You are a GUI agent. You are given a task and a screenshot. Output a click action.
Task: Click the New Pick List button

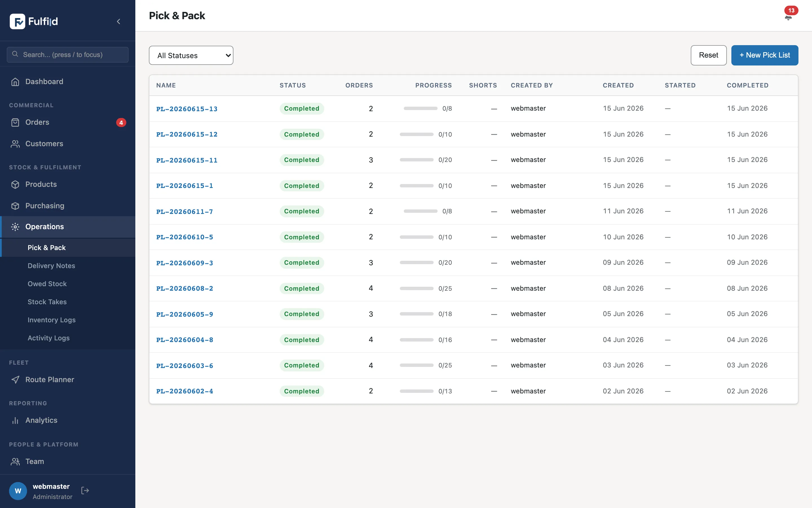point(765,55)
